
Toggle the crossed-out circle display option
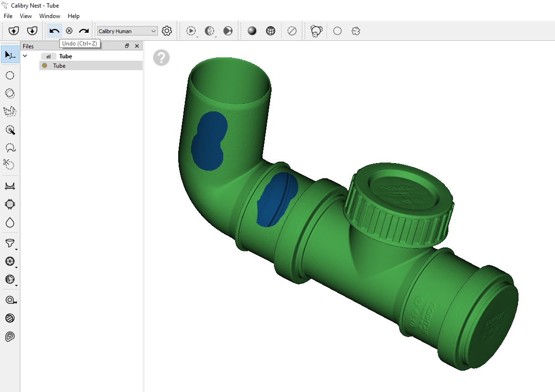292,31
